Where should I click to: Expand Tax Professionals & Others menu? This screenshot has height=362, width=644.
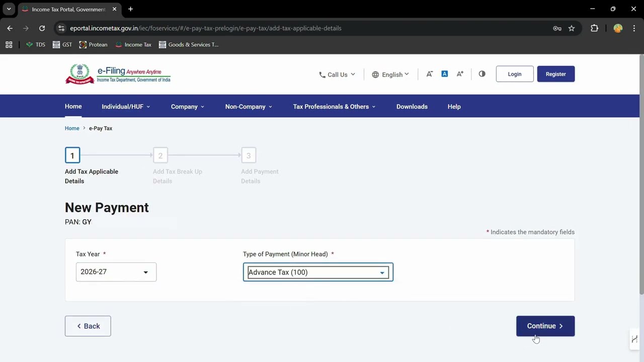click(334, 107)
